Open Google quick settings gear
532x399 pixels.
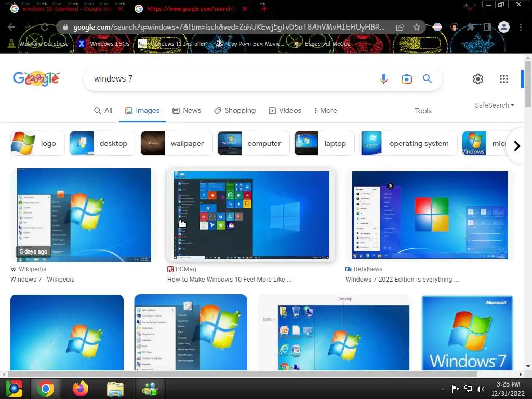click(478, 79)
